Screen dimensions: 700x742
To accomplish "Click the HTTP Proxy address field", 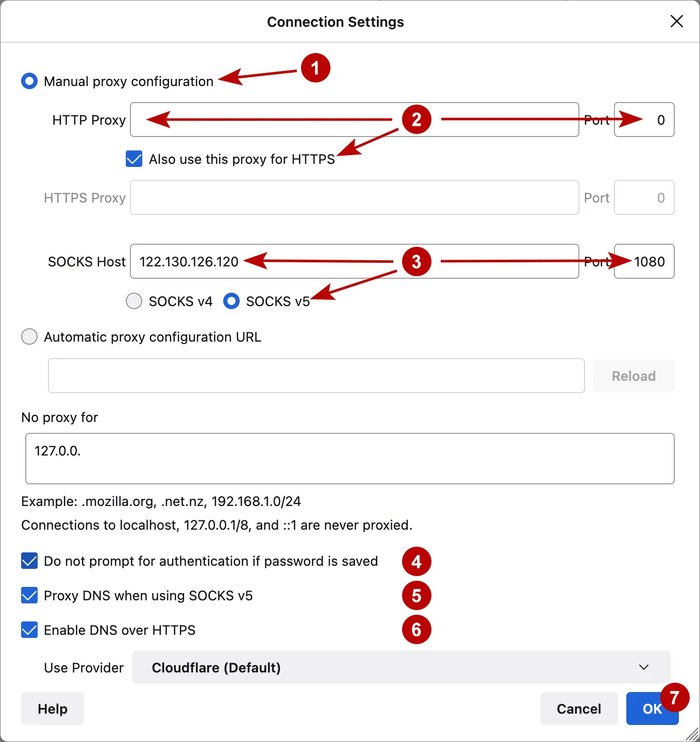I will point(354,120).
